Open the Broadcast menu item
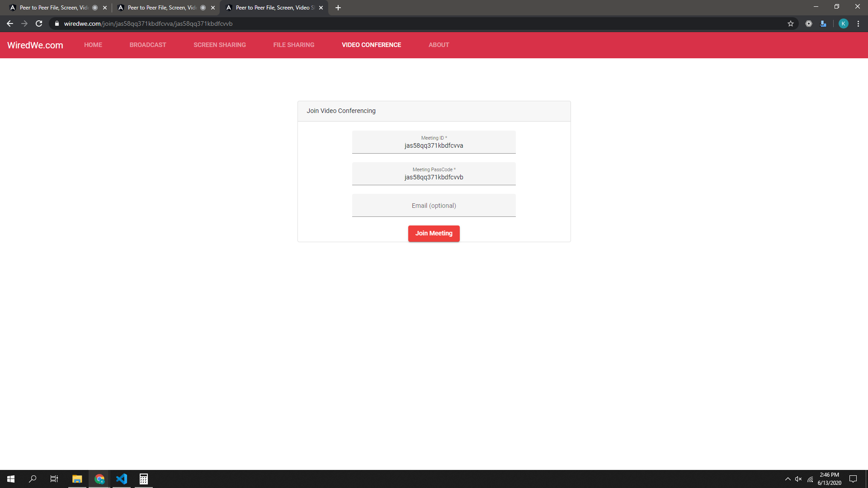Viewport: 868px width, 488px height. (x=147, y=45)
